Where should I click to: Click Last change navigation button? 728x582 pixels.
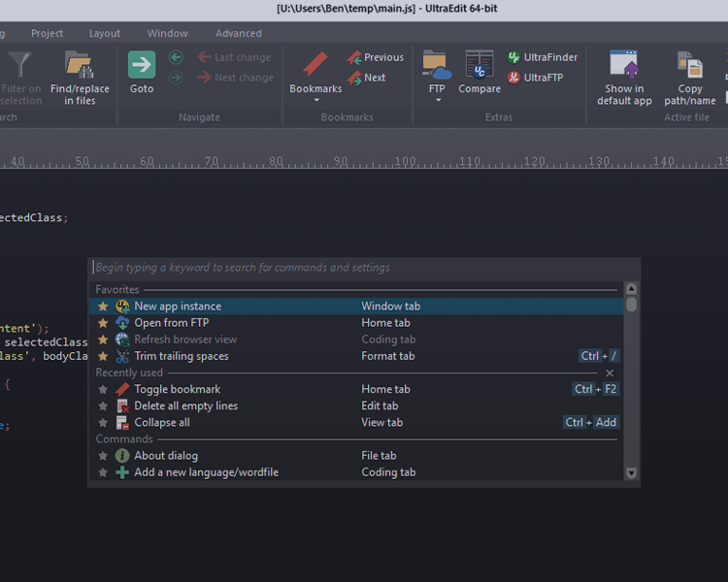coord(235,57)
